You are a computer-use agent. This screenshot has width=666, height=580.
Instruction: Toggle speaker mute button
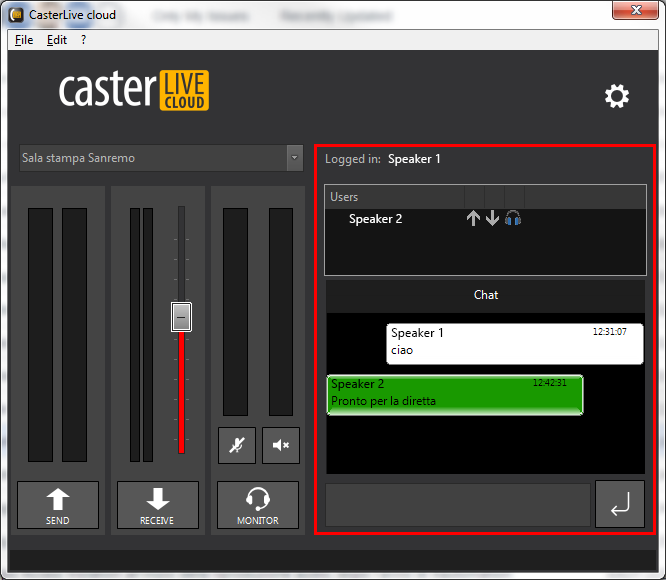coord(281,445)
